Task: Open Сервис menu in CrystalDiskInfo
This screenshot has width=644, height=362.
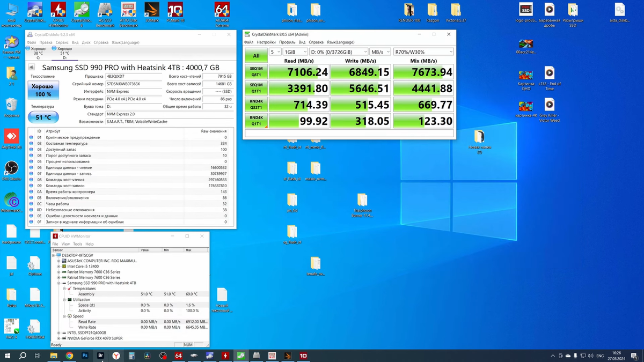Action: [62, 42]
